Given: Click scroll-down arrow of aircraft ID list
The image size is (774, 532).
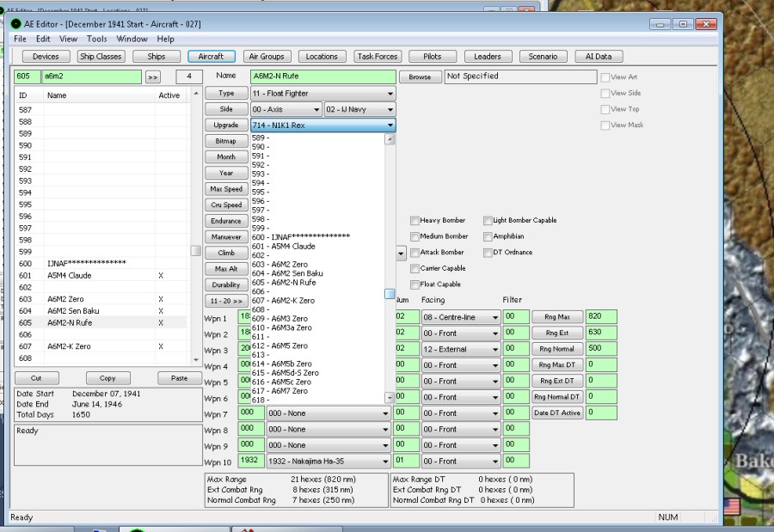Looking at the screenshot, I should point(195,359).
